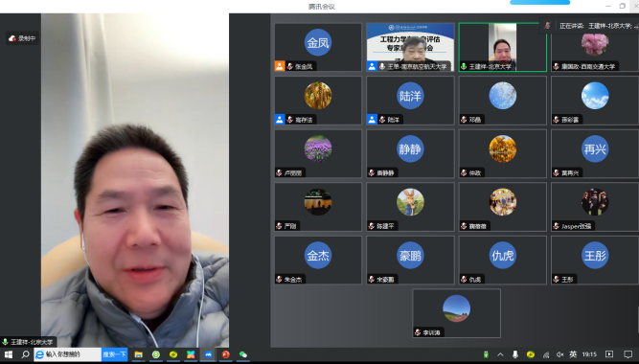Viewport: 639px width, 364px height.
Task: Click the 录制中 cloud recording indicator
Action: coord(22,38)
